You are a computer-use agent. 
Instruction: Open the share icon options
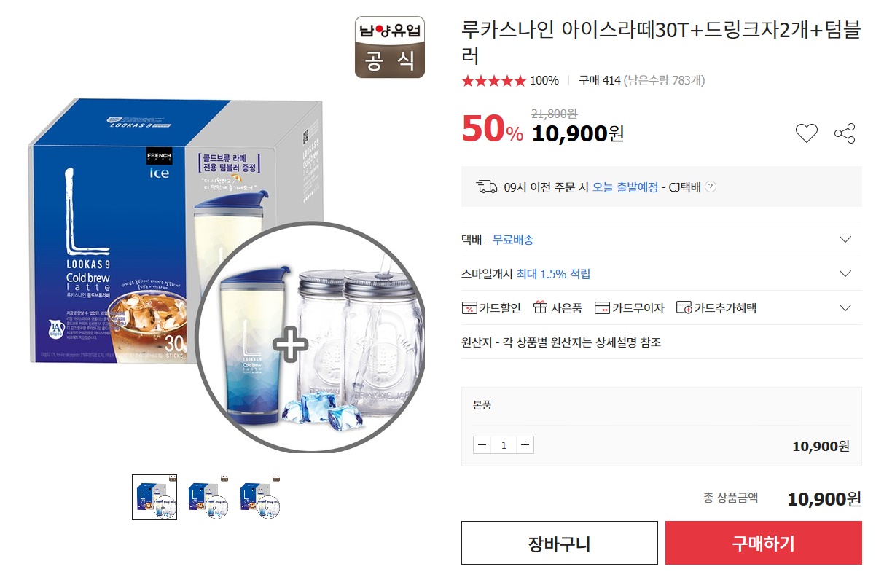[x=845, y=133]
